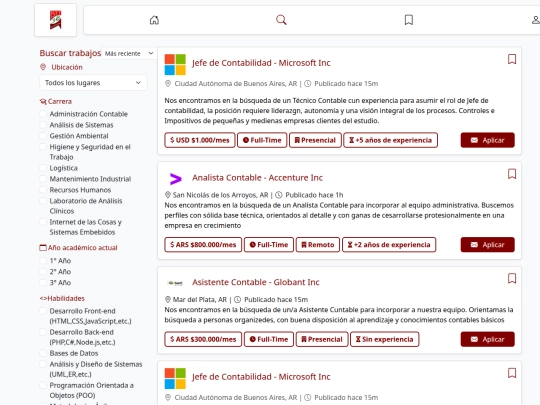
Task: Click the ARS $300.000/mes salary tag
Action: pyautogui.click(x=203, y=339)
